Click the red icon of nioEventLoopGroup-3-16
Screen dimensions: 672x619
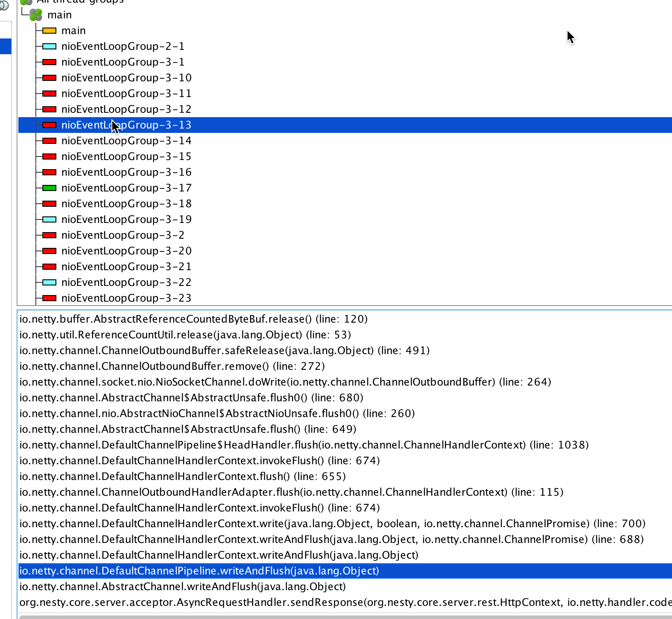pos(49,172)
